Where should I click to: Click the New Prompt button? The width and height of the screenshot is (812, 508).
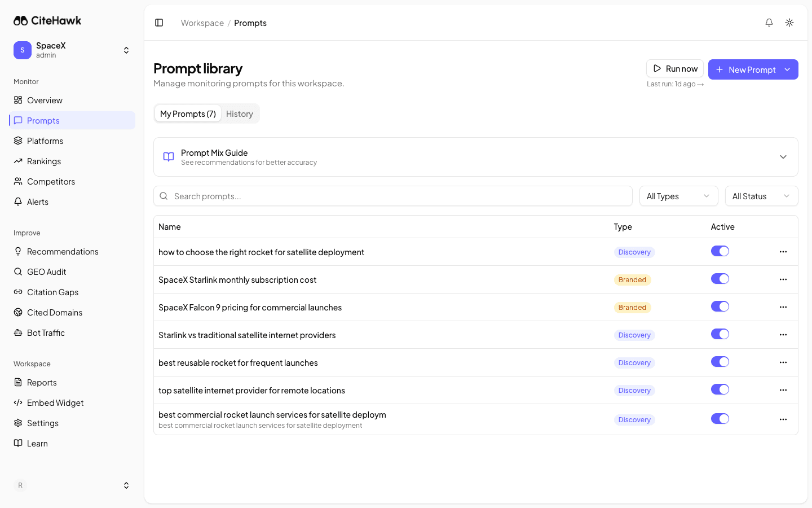745,69
